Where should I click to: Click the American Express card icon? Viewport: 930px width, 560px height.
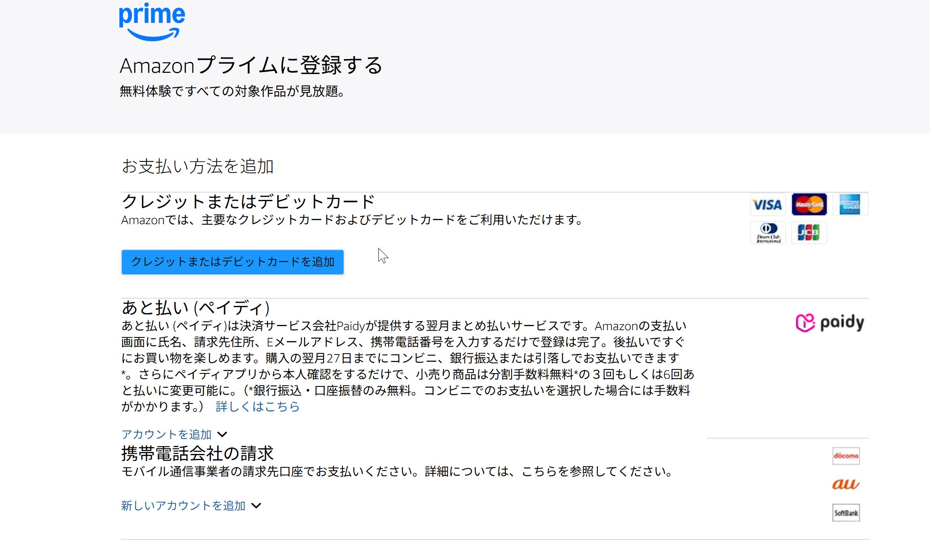click(x=849, y=204)
